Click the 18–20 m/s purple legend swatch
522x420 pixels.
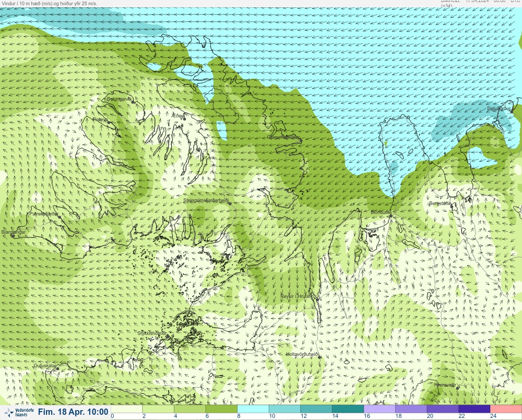(x=411, y=409)
